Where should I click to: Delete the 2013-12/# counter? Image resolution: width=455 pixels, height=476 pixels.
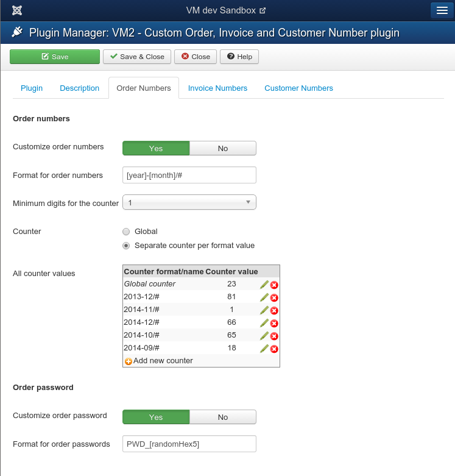point(274,297)
